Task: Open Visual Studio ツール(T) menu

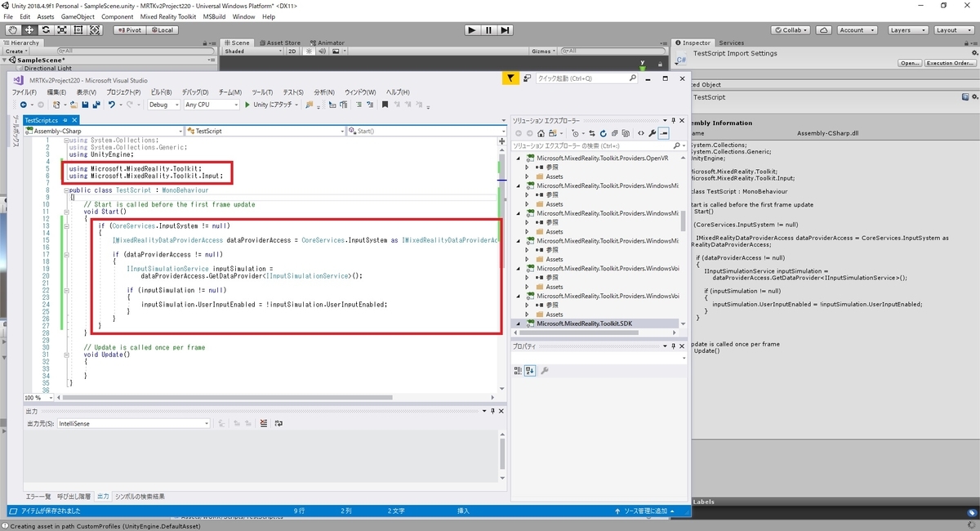Action: pos(262,92)
